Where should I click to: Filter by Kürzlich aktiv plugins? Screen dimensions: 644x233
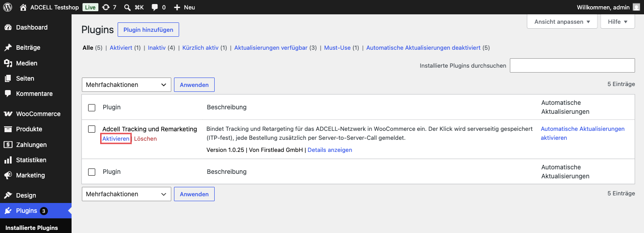tap(200, 48)
